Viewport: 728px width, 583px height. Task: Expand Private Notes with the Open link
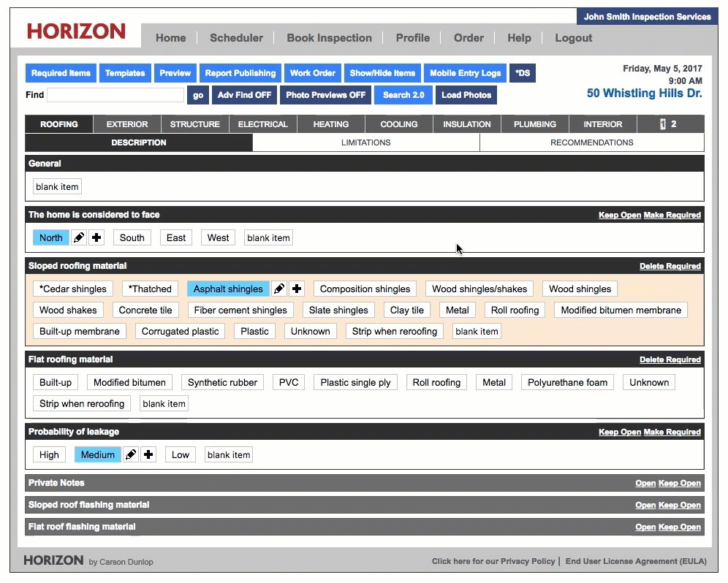point(645,483)
